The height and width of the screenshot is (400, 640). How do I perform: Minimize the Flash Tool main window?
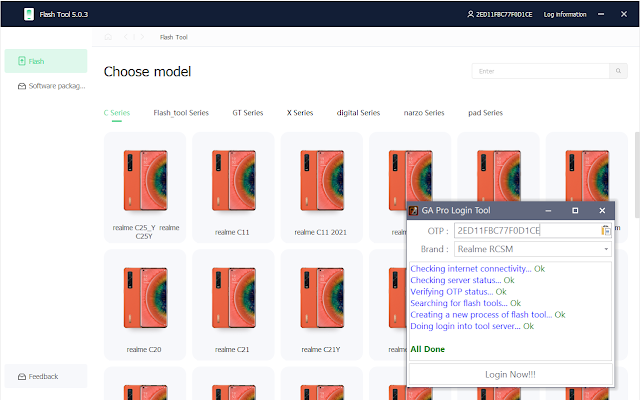click(x=601, y=14)
